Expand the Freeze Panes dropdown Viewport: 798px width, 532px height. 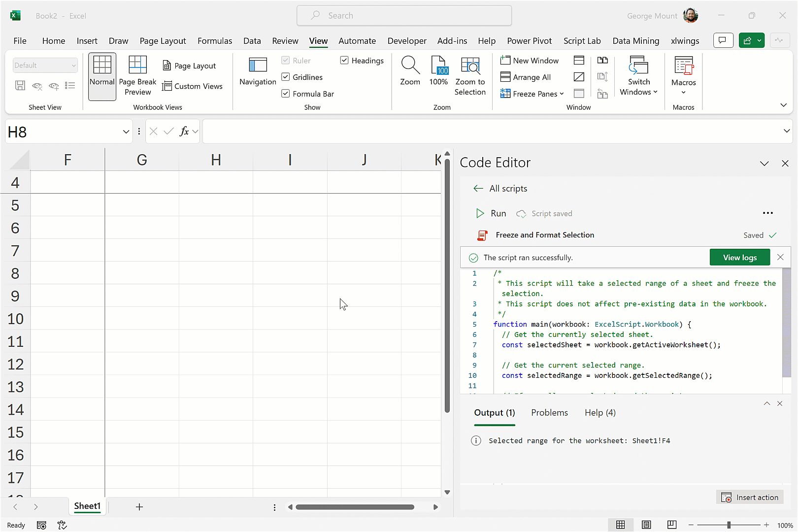(562, 94)
